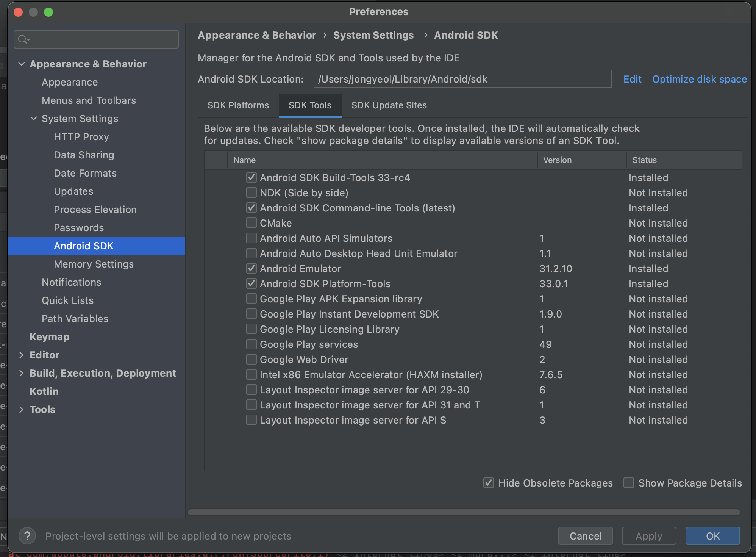Disable Hide Obsolete Packages option
Screen dimensions: 756x557
pyautogui.click(x=489, y=483)
